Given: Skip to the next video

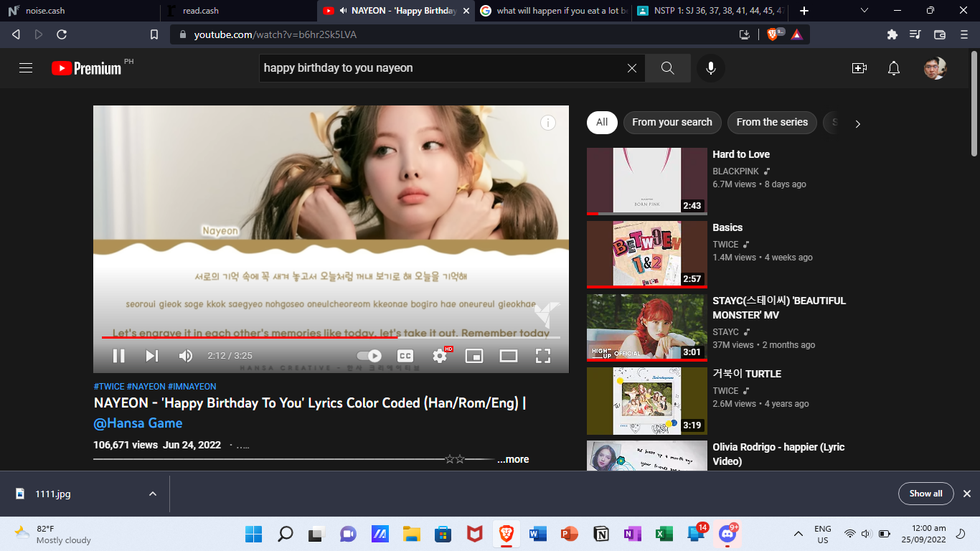Looking at the screenshot, I should pos(152,356).
